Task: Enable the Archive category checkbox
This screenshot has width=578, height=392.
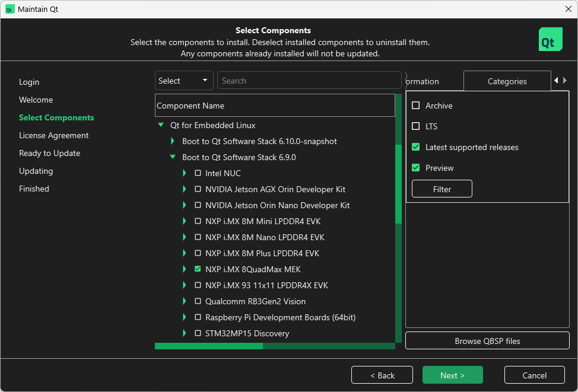Action: pyautogui.click(x=416, y=106)
